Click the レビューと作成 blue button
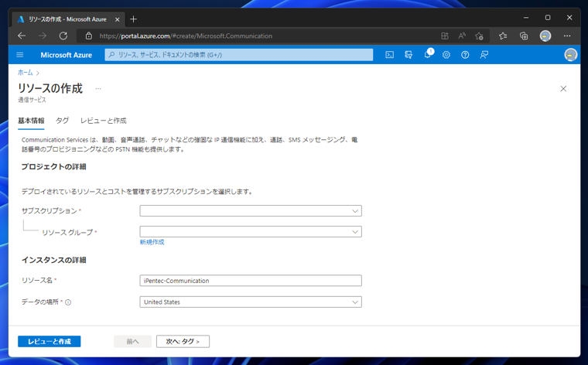Screen dimensions: 588x365 pos(49,341)
